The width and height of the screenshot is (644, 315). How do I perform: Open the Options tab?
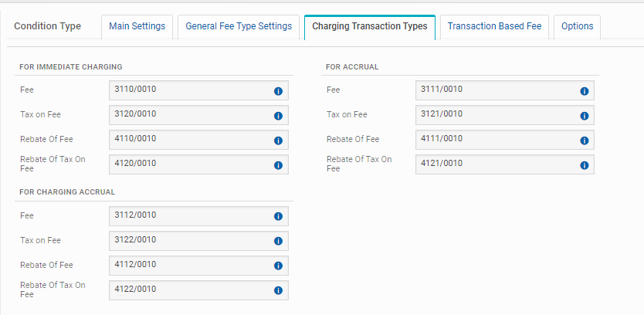(x=577, y=26)
